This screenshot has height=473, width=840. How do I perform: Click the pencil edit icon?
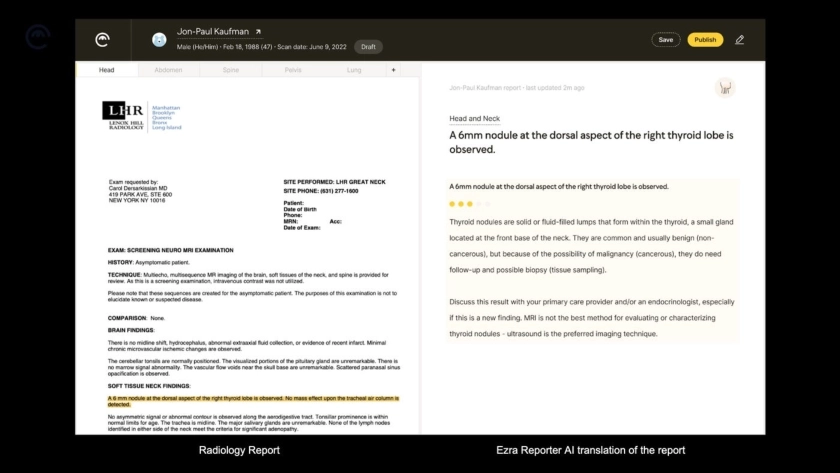point(739,40)
